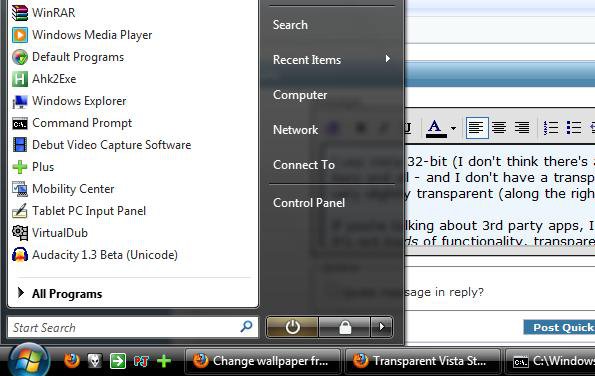
Task: Launch Ahk2Exe from the program list
Action: point(44,79)
